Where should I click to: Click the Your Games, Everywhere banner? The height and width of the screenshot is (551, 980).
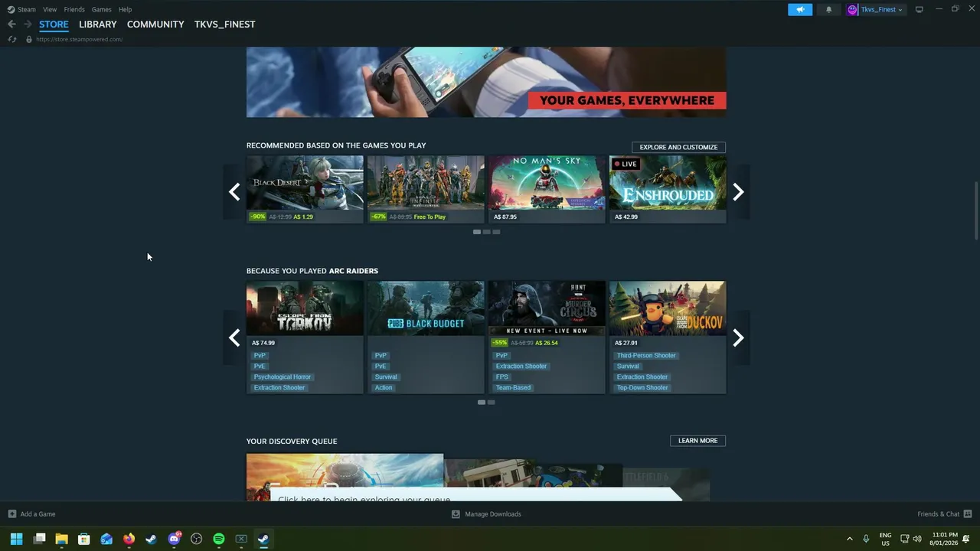486,82
